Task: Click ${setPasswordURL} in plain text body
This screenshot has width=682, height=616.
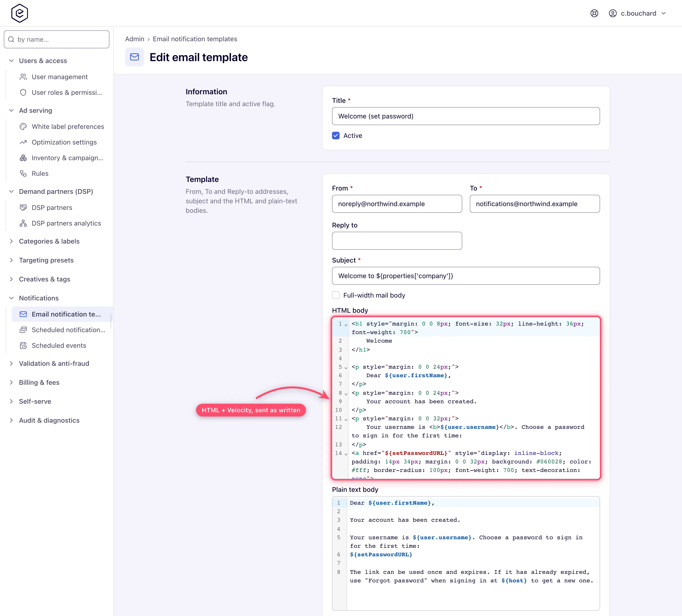Action: click(x=381, y=554)
